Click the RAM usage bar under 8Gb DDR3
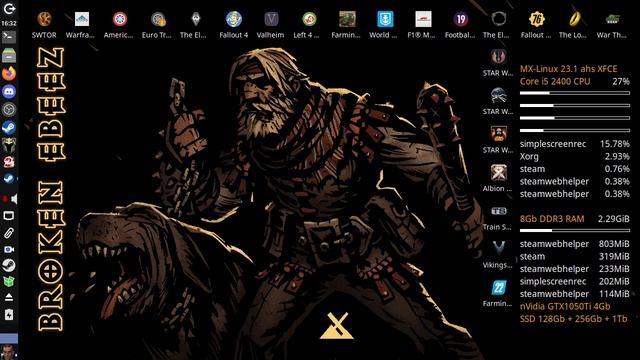The image size is (640, 360). tap(575, 231)
